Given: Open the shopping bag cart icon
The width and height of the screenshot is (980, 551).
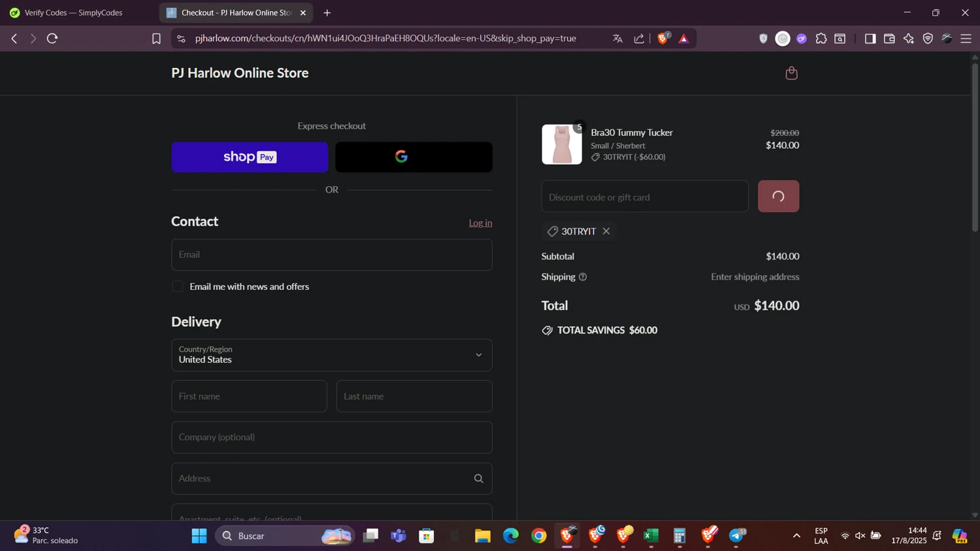Looking at the screenshot, I should 791,73.
